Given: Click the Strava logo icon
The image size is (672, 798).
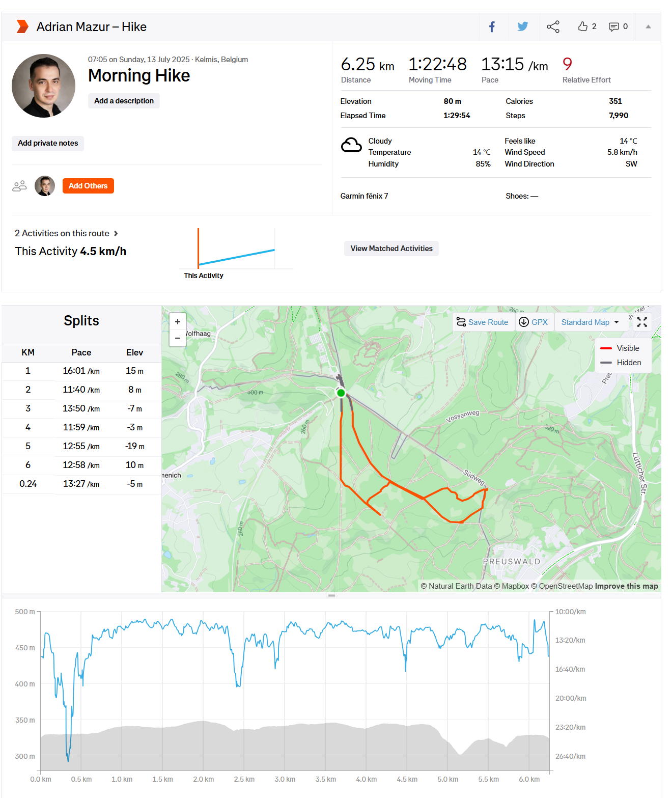Looking at the screenshot, I should pyautogui.click(x=22, y=26).
